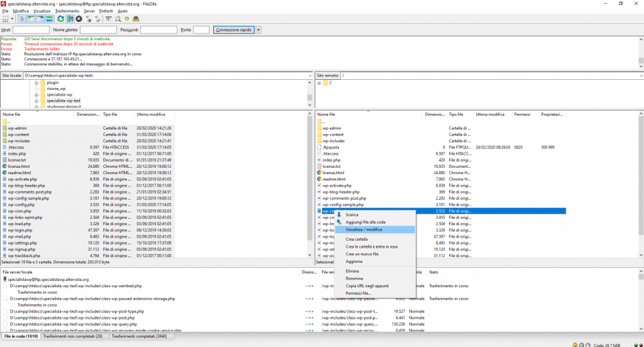
Task: Click the cancel current operation icon
Action: tap(79, 19)
